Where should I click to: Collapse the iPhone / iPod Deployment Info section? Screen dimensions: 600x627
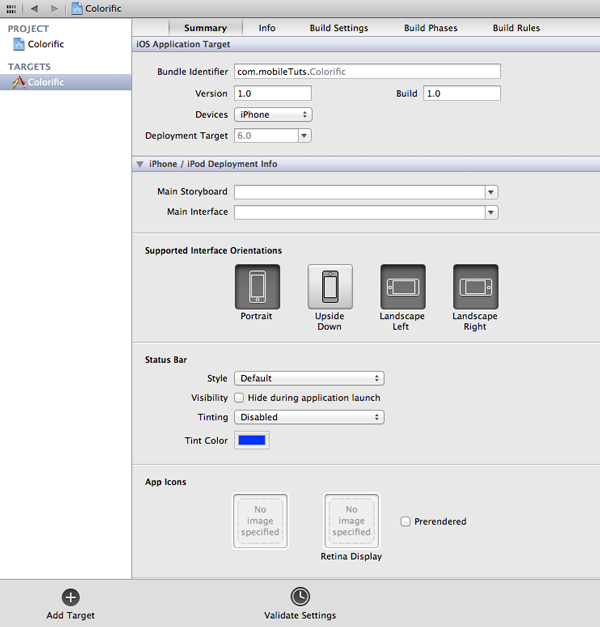click(x=140, y=164)
